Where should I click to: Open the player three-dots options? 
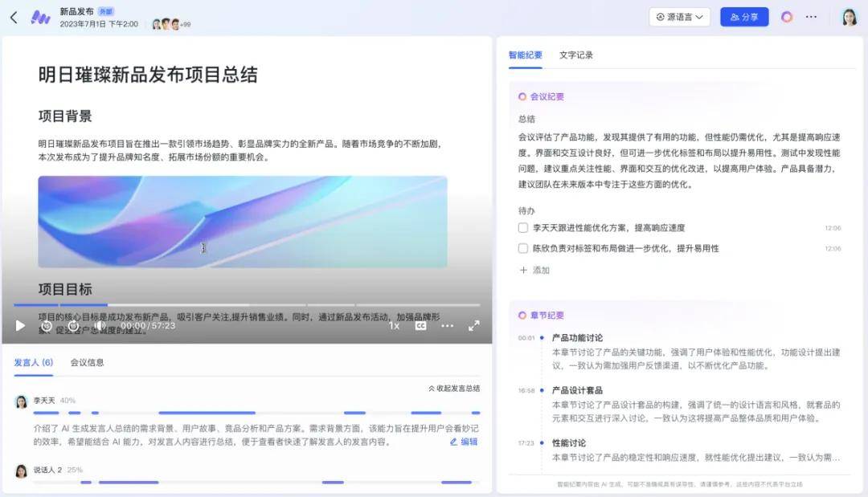point(448,326)
